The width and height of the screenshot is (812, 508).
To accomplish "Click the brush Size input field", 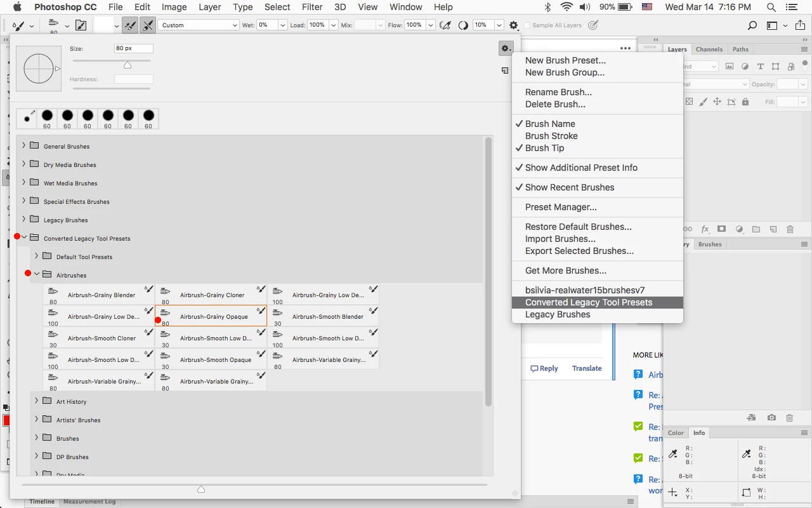I will click(133, 48).
